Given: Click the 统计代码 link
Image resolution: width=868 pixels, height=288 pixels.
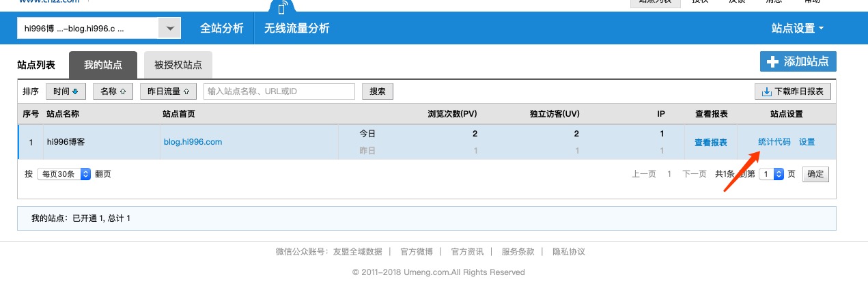Looking at the screenshot, I should tap(774, 142).
